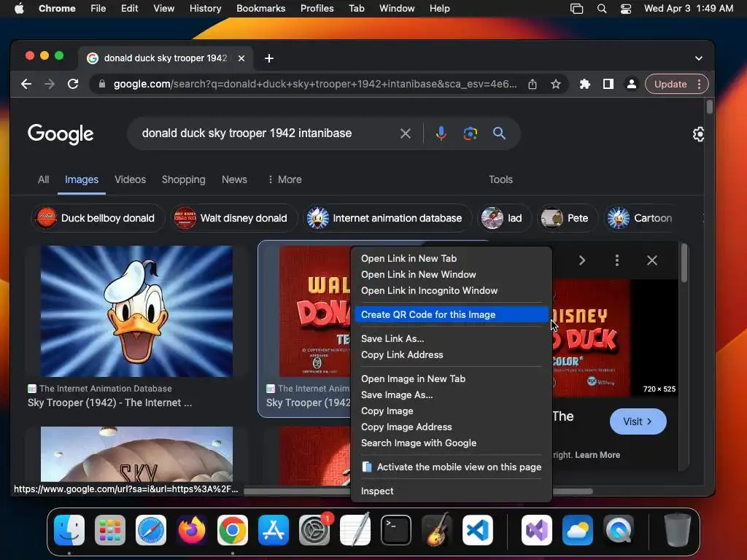The image size is (747, 560).
Task: Open Google quick settings gear icon
Action: [x=698, y=134]
